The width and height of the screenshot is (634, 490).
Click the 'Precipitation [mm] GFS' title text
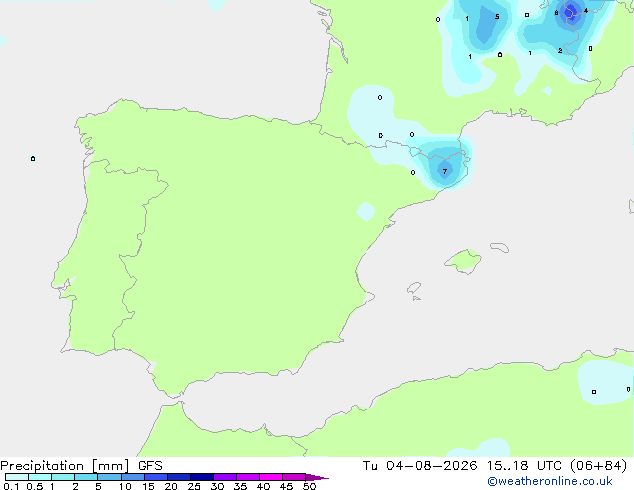(81, 466)
